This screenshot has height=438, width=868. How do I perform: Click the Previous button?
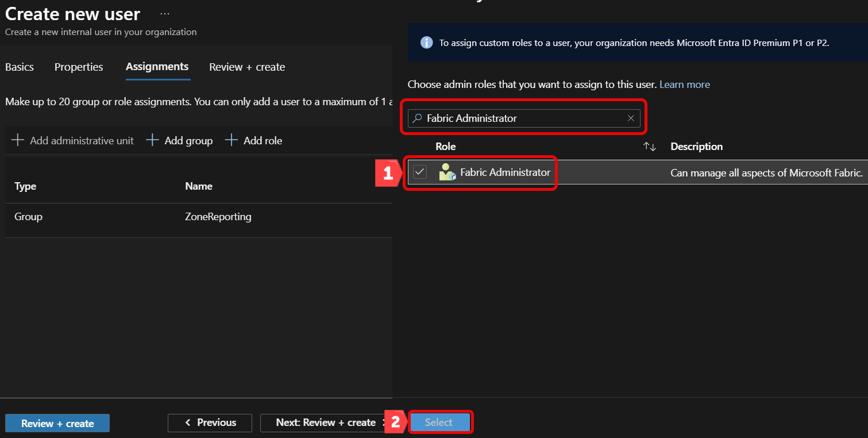210,422
